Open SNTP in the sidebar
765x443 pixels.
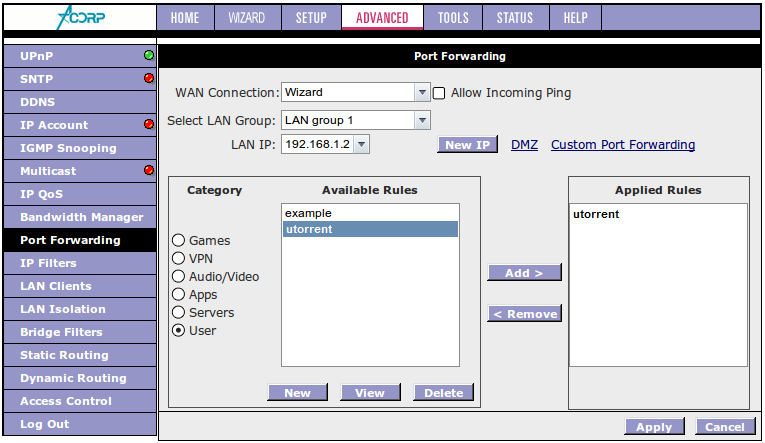point(80,79)
